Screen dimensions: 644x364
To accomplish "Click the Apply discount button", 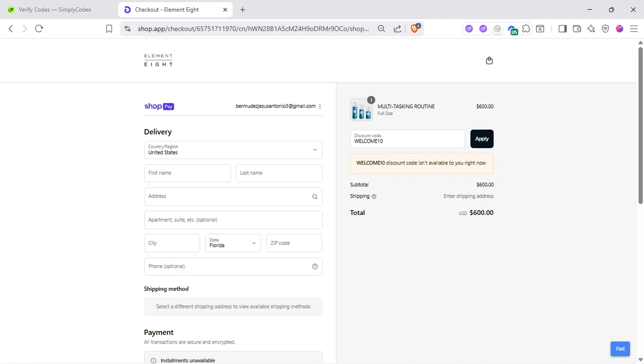I will (x=482, y=139).
